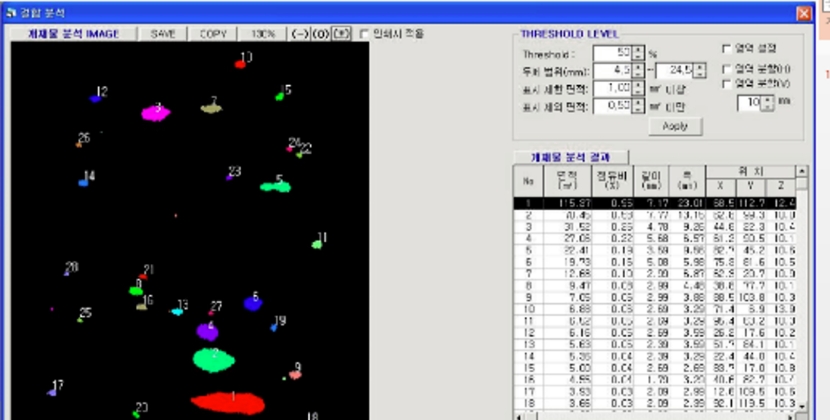Click the No column header
This screenshot has width=830, height=420.
[528, 181]
